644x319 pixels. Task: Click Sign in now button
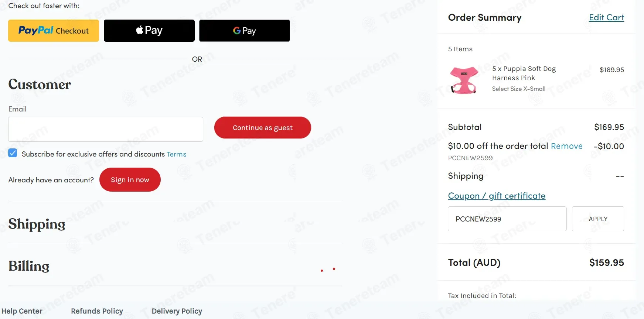tap(130, 180)
